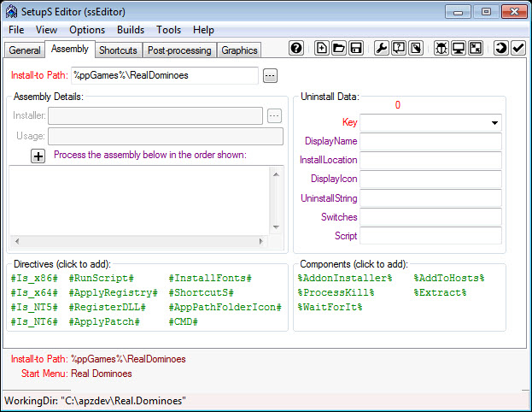Add the %Extract% component
532x412 pixels.
tap(440, 292)
